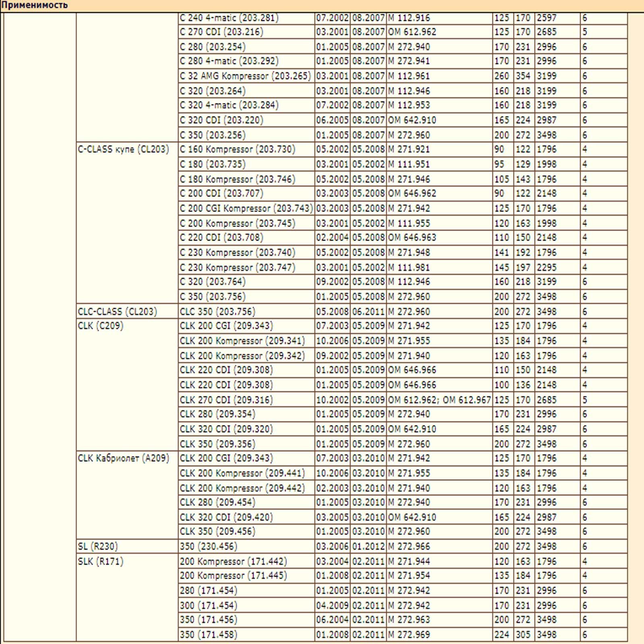This screenshot has width=644, height=644.
Task: Select the SLK (R171) model group cell
Action: [101, 561]
